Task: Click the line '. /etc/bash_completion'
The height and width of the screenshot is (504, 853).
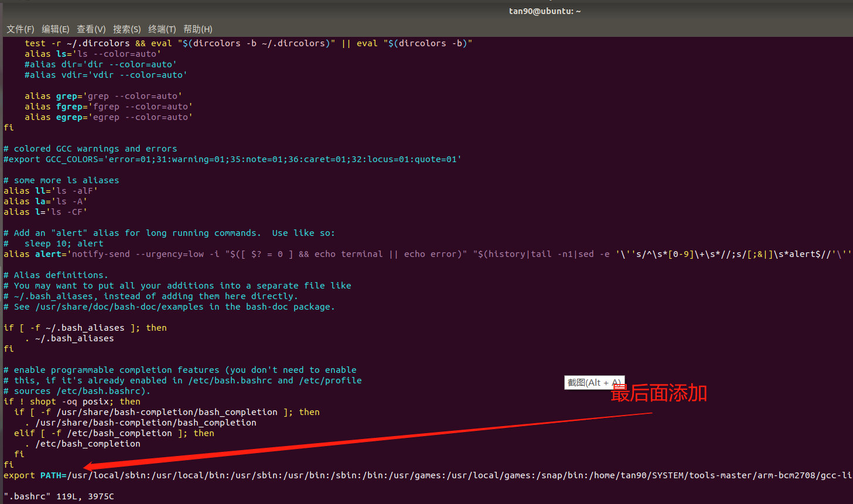Action: coord(83,444)
